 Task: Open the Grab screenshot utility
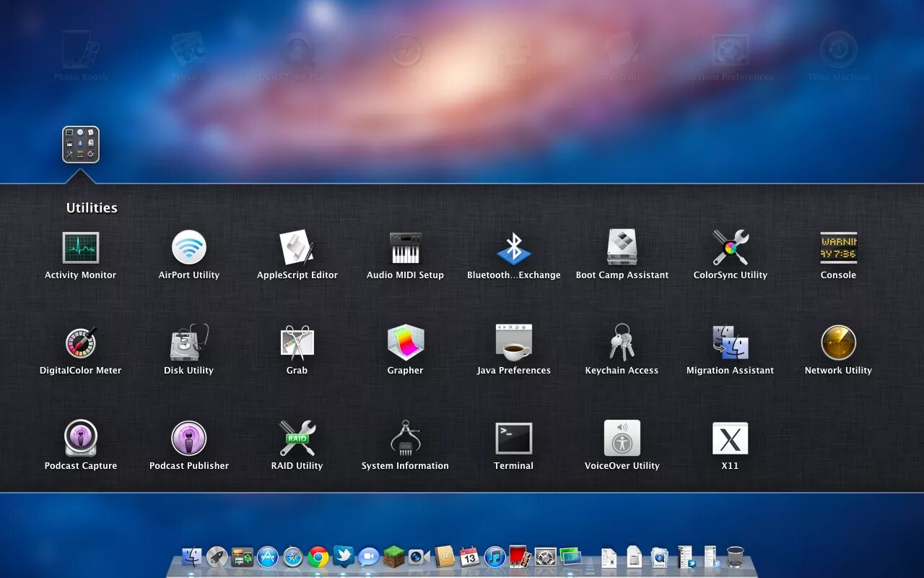[x=297, y=343]
